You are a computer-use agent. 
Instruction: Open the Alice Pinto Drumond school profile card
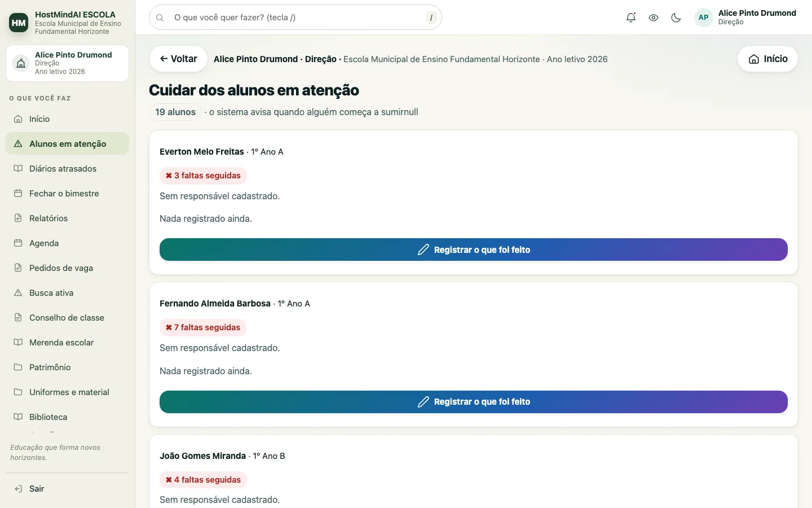coord(67,63)
